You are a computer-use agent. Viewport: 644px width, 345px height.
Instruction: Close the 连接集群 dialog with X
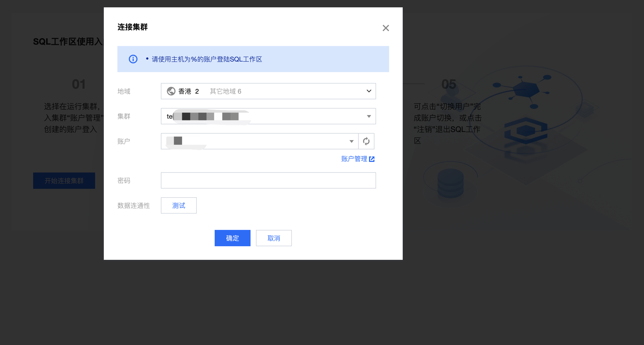[386, 28]
